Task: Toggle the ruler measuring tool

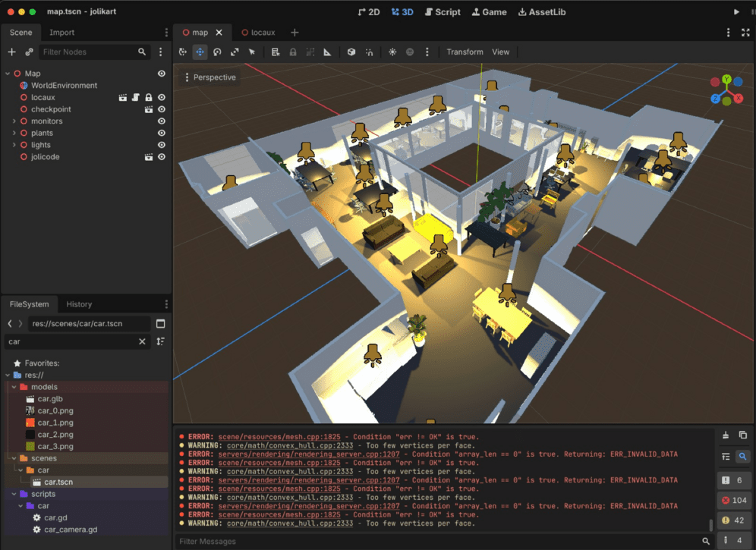Action: click(x=327, y=52)
